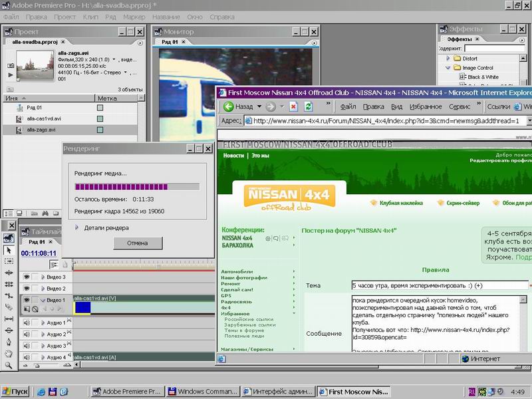Create a new bin in Project panel
Screen dimensions: 532x399
coord(56,213)
